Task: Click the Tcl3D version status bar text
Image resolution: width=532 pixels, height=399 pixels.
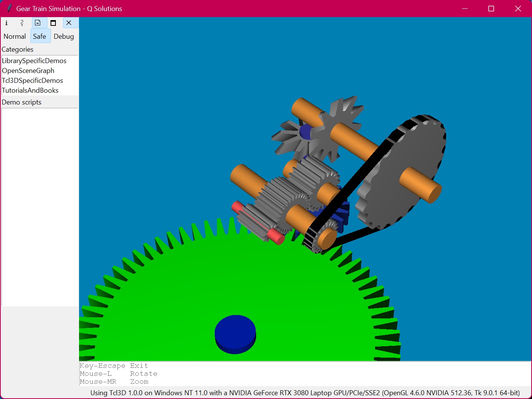Action: coord(305,393)
